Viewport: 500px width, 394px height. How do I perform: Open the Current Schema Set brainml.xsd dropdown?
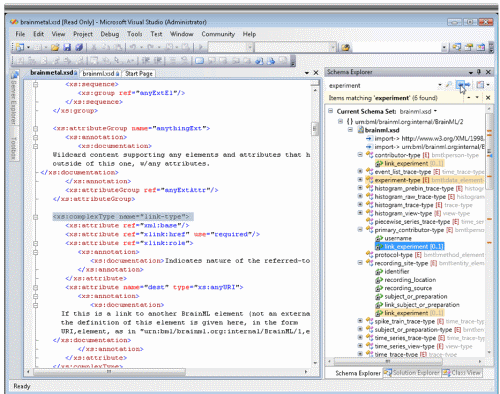click(x=435, y=111)
